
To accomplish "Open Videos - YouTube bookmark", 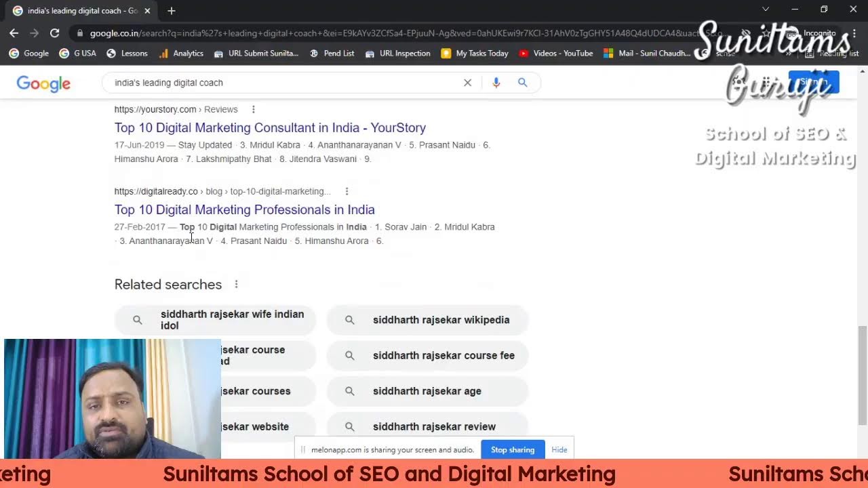I will pyautogui.click(x=556, y=53).
